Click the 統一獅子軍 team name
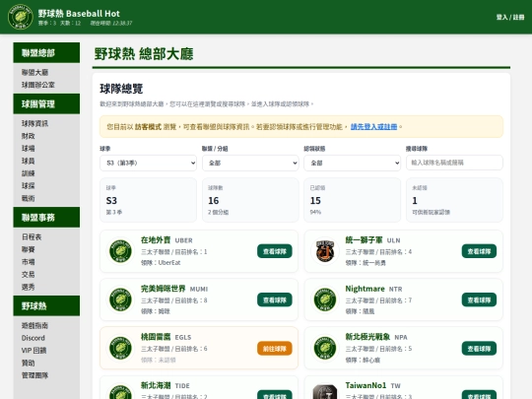The width and height of the screenshot is (532, 399). coord(364,239)
